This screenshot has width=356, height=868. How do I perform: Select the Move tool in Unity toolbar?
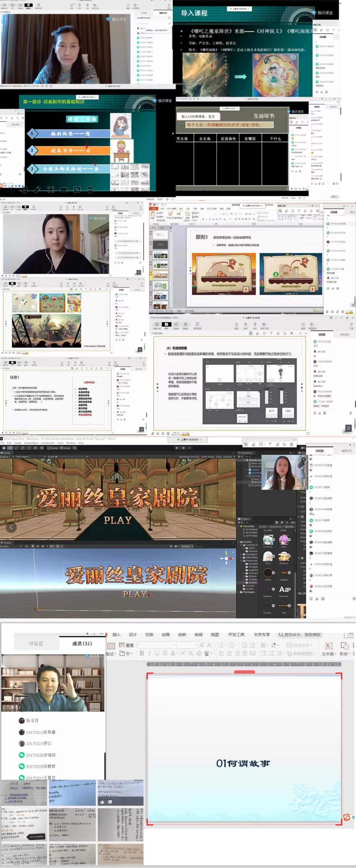(x=10, y=448)
